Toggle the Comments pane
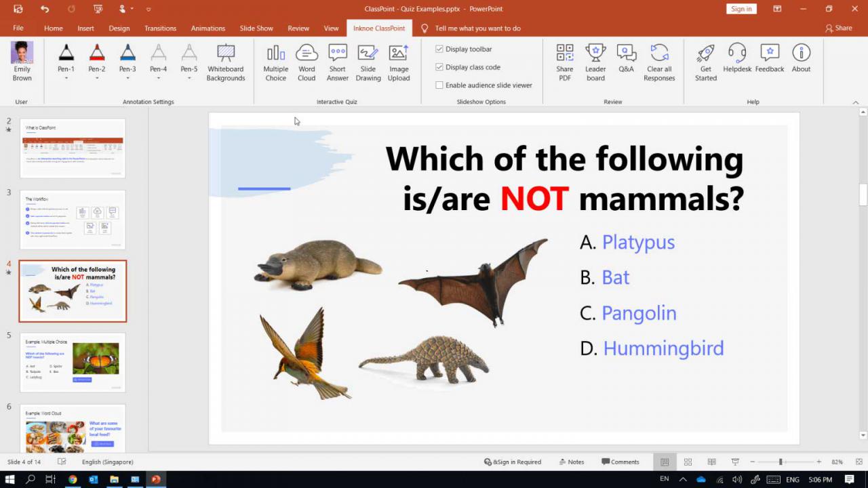Image resolution: width=868 pixels, height=488 pixels. [620, 462]
